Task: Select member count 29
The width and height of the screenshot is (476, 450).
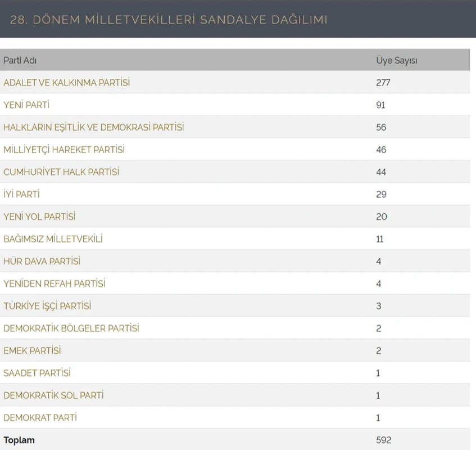Action: click(381, 195)
